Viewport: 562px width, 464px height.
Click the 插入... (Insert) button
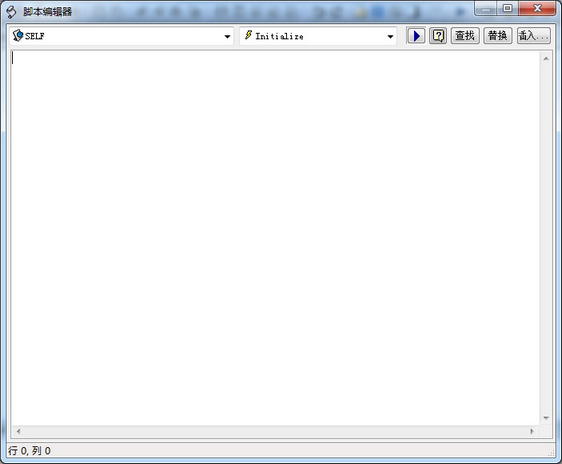[534, 36]
